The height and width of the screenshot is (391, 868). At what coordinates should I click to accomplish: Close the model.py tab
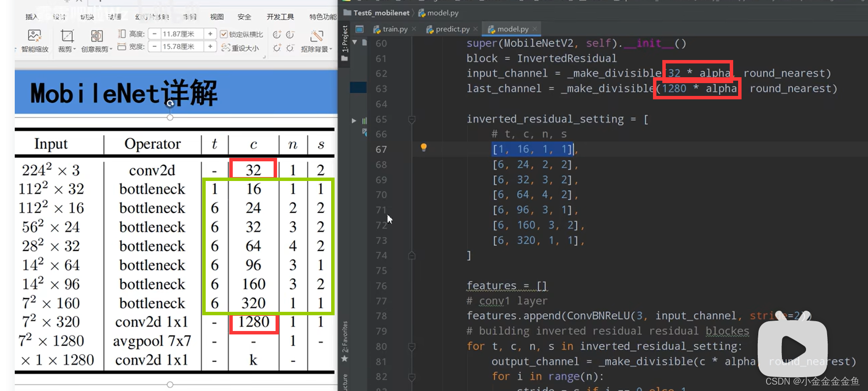point(534,29)
